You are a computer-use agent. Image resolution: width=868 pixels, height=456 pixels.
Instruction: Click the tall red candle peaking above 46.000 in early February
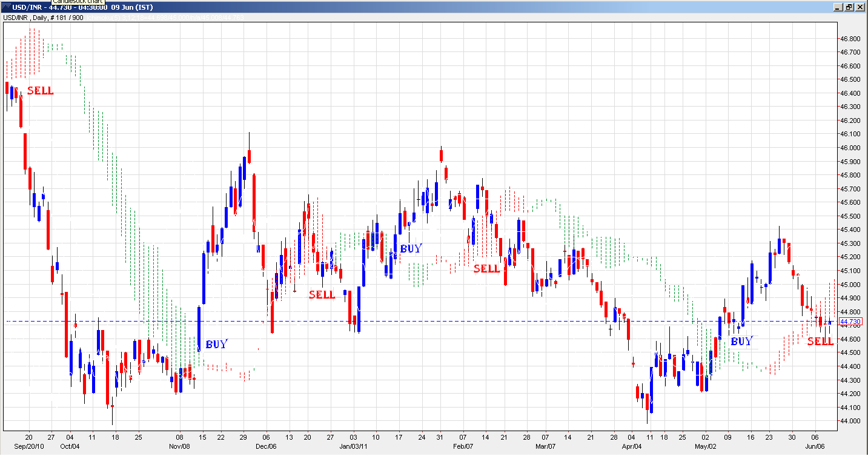[442, 155]
